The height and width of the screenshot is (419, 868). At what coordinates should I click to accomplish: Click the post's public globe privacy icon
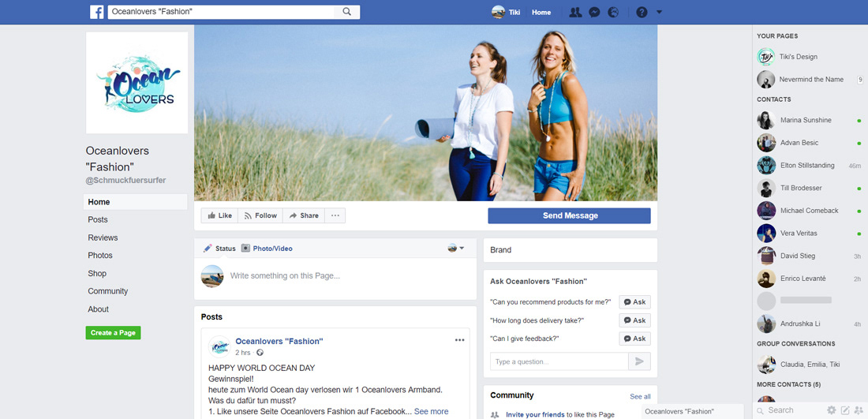point(260,353)
